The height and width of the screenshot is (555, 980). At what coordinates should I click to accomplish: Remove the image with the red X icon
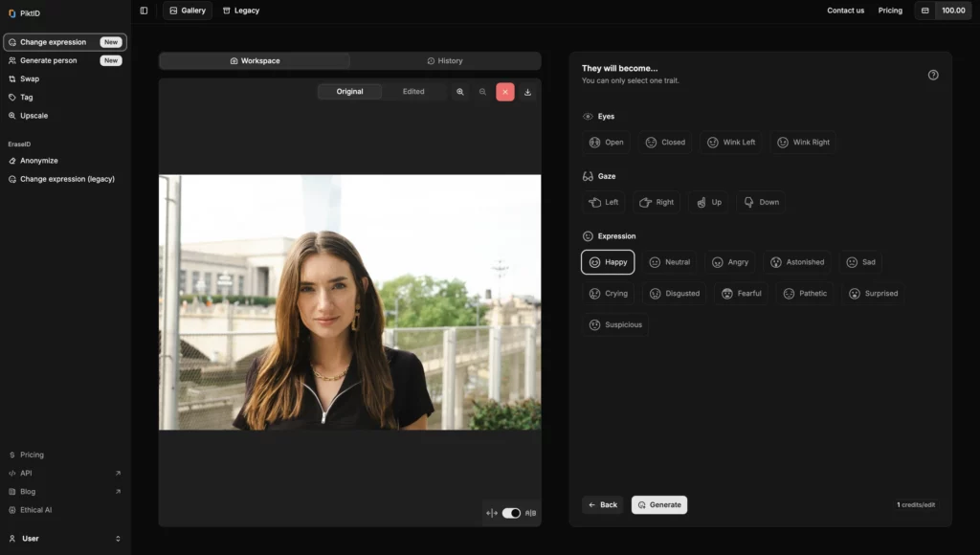(505, 91)
